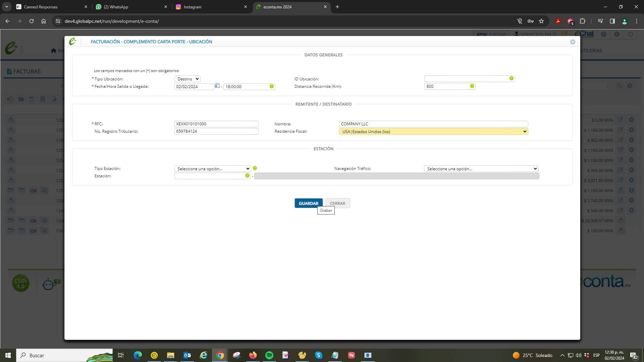Click the CERRAR button
This screenshot has width=644, height=362.
(338, 203)
